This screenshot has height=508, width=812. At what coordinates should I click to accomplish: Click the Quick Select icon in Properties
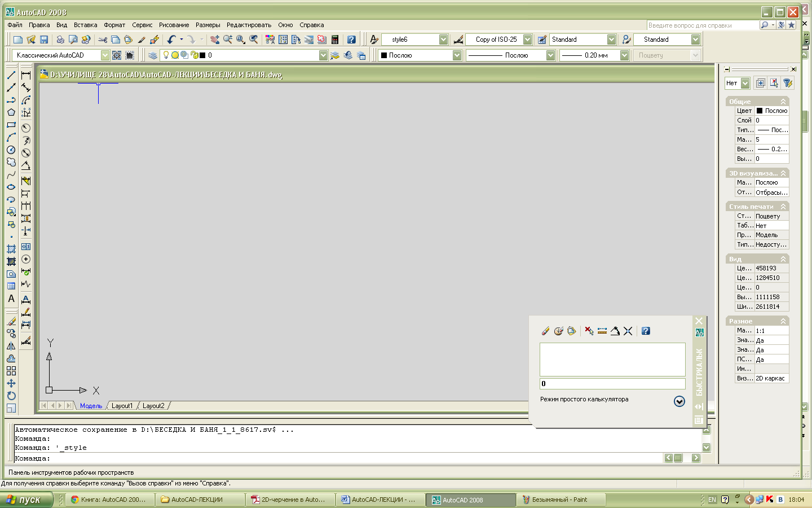(788, 83)
